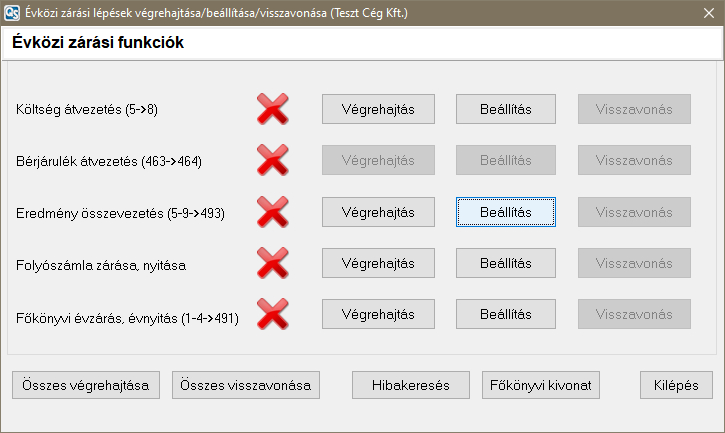Open Beállítás for Folyószámla zárása, nyitása

(506, 264)
